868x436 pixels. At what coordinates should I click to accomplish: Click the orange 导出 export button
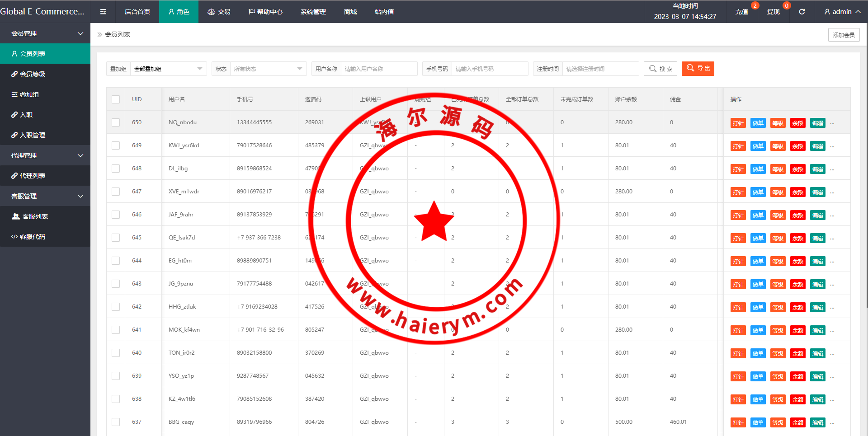click(x=698, y=68)
